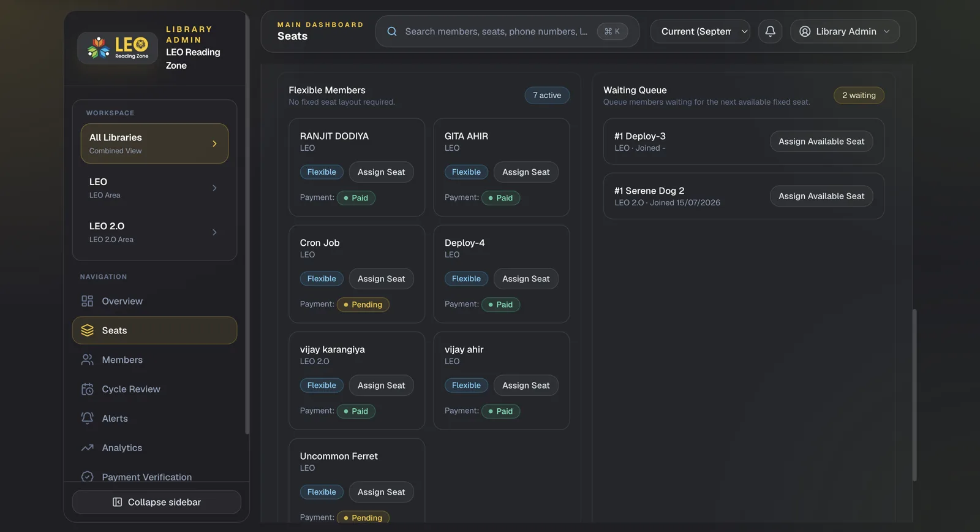Assign a seat to RANJIT DODIYA
This screenshot has width=980, height=532.
point(381,172)
